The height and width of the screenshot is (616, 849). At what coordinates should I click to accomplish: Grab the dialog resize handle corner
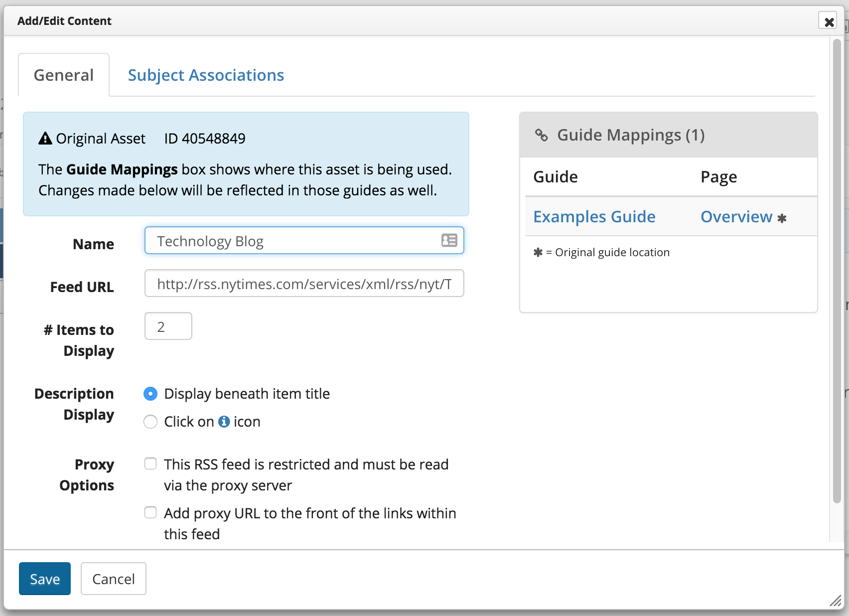(x=835, y=601)
